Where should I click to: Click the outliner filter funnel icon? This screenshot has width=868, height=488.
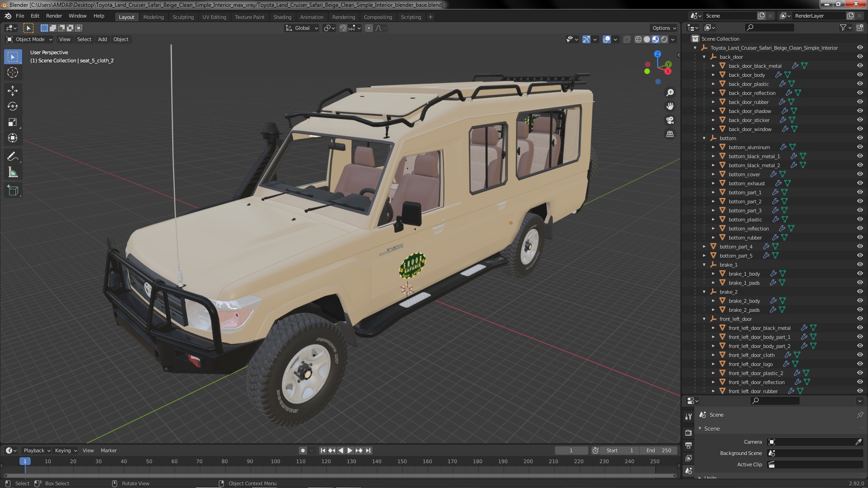tap(843, 28)
